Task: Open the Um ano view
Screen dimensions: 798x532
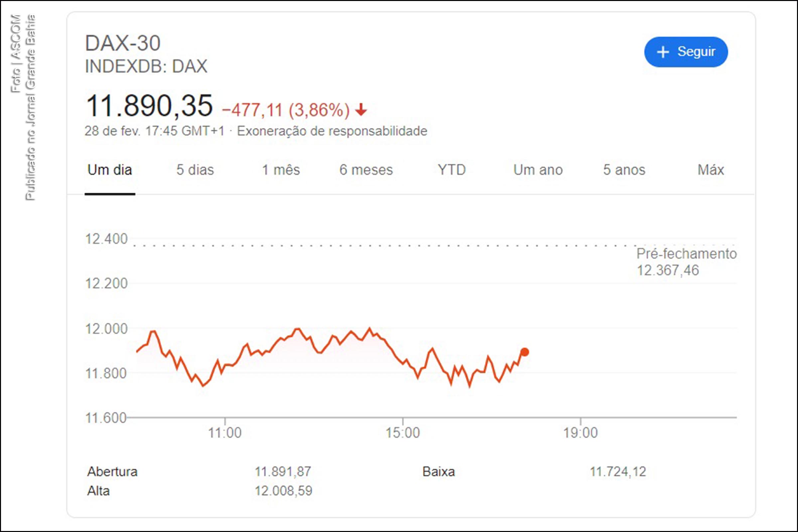Action: click(x=538, y=170)
